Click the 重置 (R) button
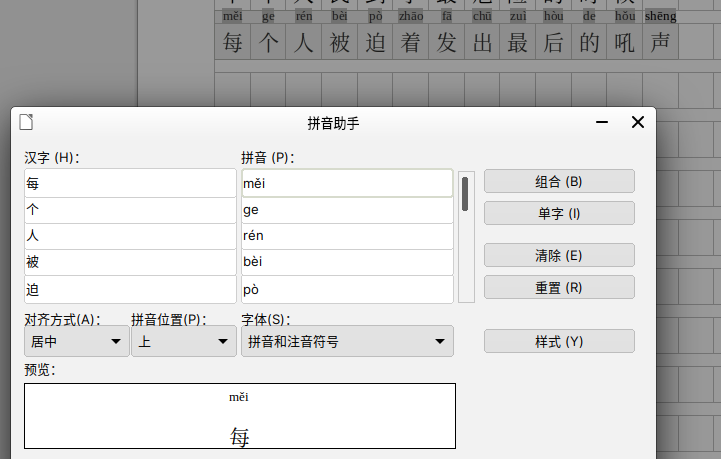 (559, 287)
